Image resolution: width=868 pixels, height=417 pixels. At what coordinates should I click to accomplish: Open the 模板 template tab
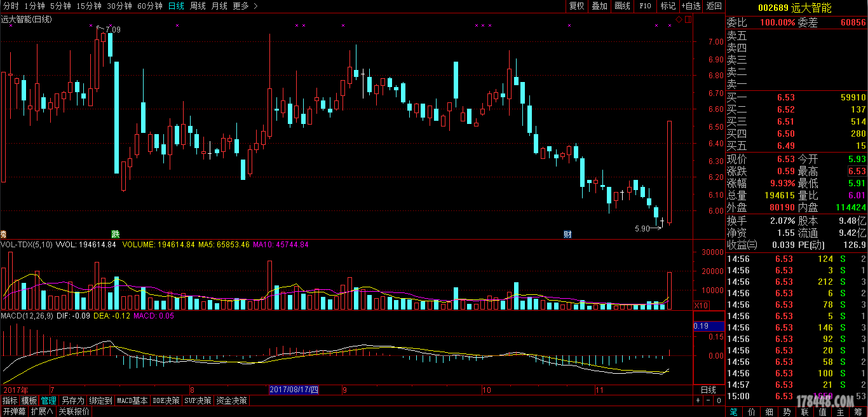pos(29,400)
